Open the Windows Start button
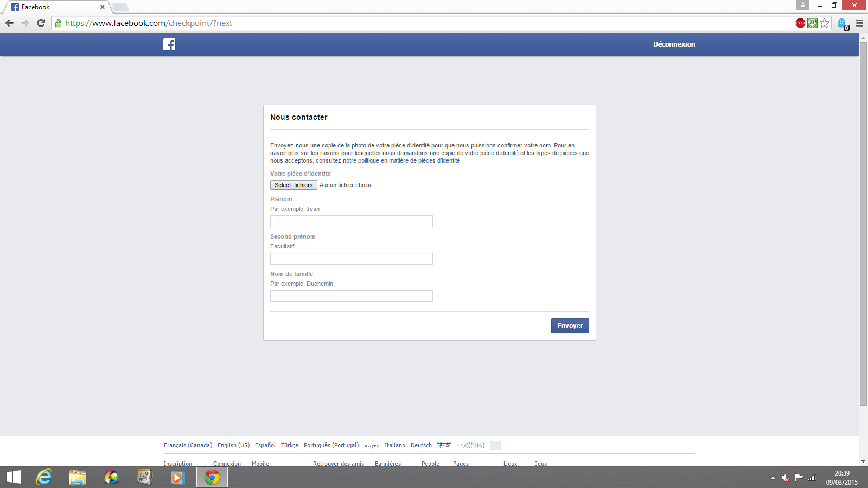Viewport: 868px width, 488px height. [14, 477]
